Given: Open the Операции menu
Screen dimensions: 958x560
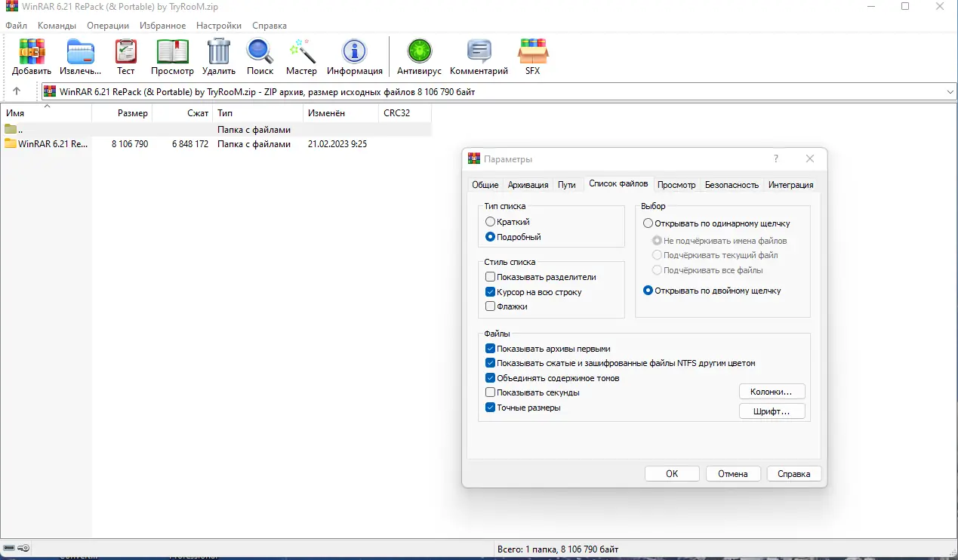Looking at the screenshot, I should click(108, 26).
